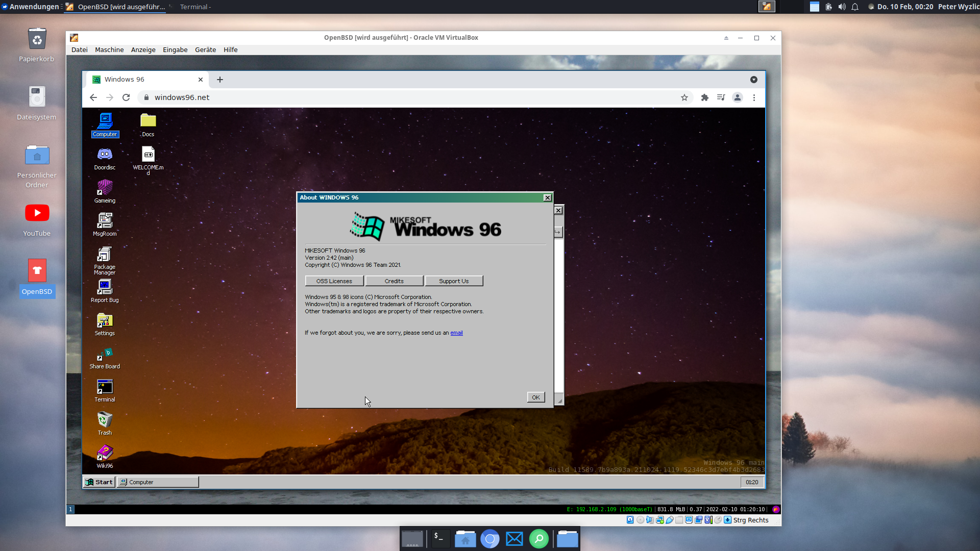Open the Eingabe menu
Screen dimensions: 980x551
[175, 49]
